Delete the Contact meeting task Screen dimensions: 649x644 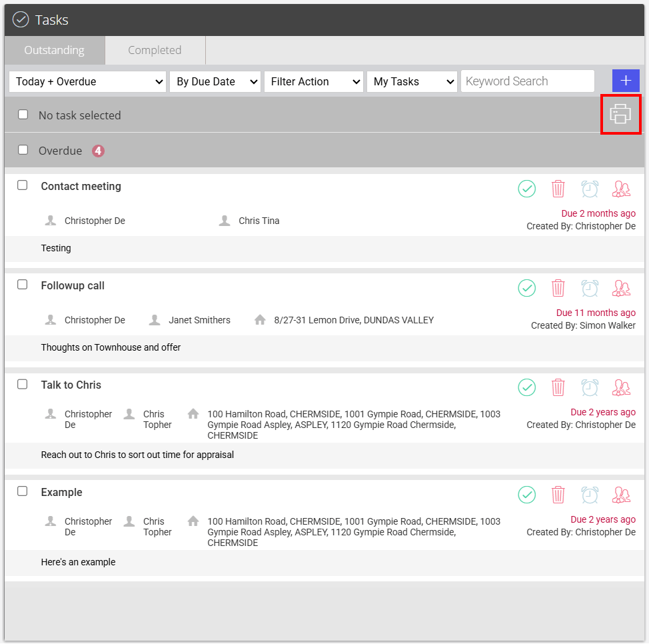click(558, 189)
